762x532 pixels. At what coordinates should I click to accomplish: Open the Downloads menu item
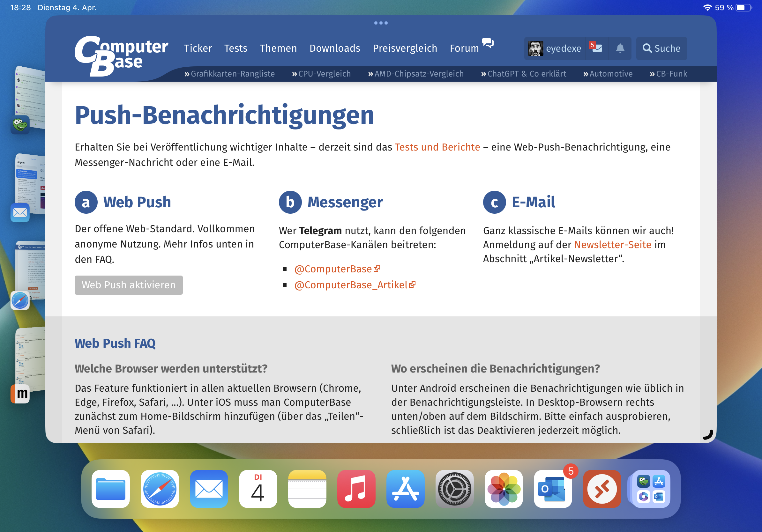pyautogui.click(x=334, y=48)
